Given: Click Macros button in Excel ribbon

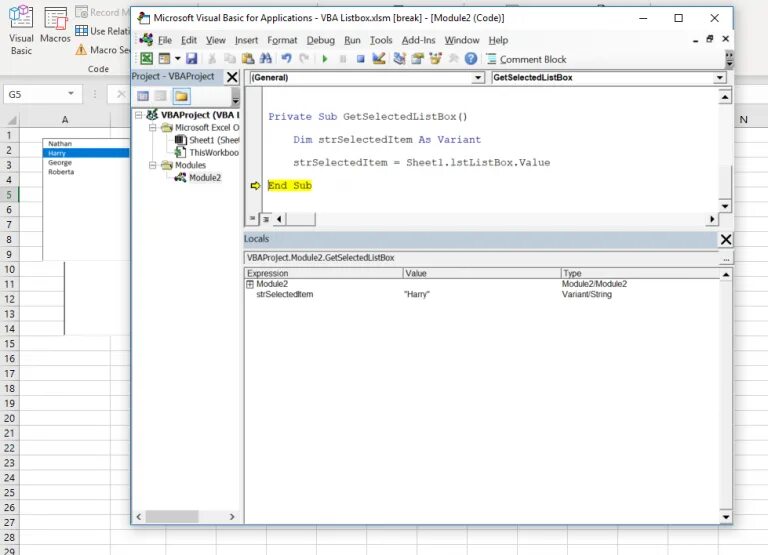Looking at the screenshot, I should click(55, 25).
